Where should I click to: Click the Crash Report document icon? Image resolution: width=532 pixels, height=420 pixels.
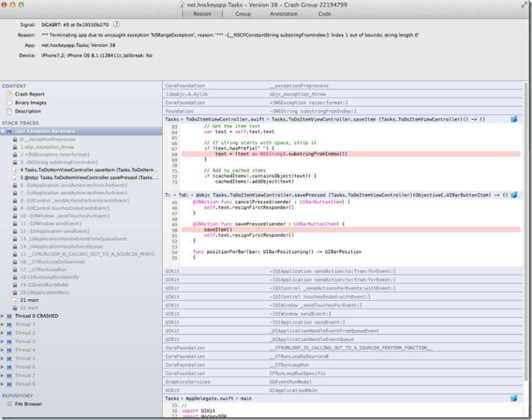(8, 94)
